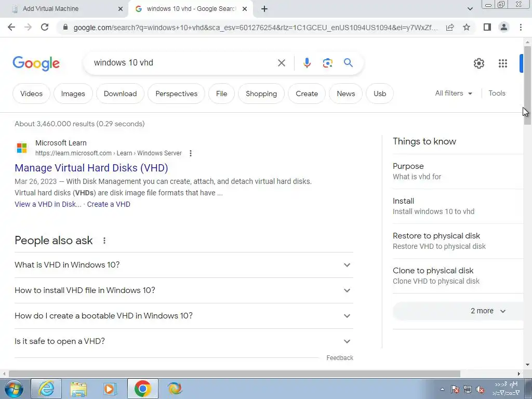Click the muted volume tray icon

(480, 390)
